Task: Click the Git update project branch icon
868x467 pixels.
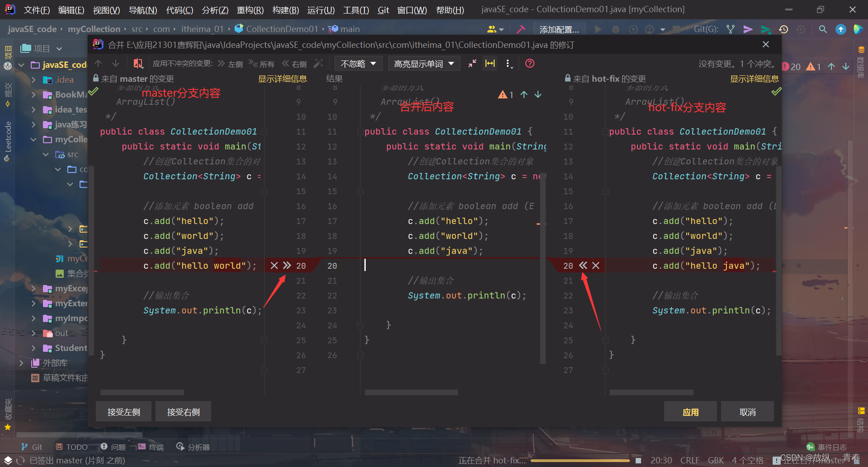Action: (730, 29)
